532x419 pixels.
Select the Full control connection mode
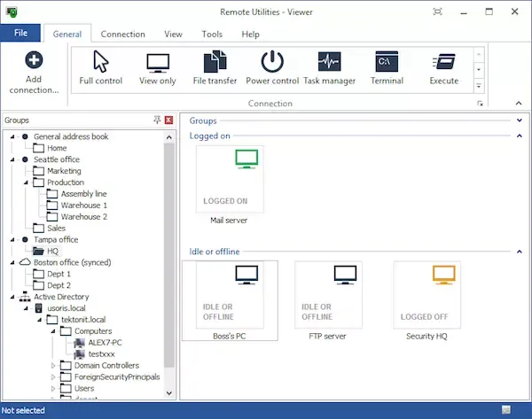point(100,68)
